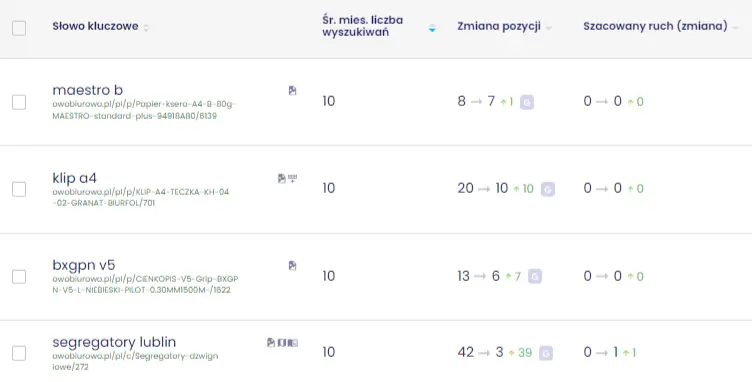Click the Google icon in bxgpn v5 row

(535, 277)
